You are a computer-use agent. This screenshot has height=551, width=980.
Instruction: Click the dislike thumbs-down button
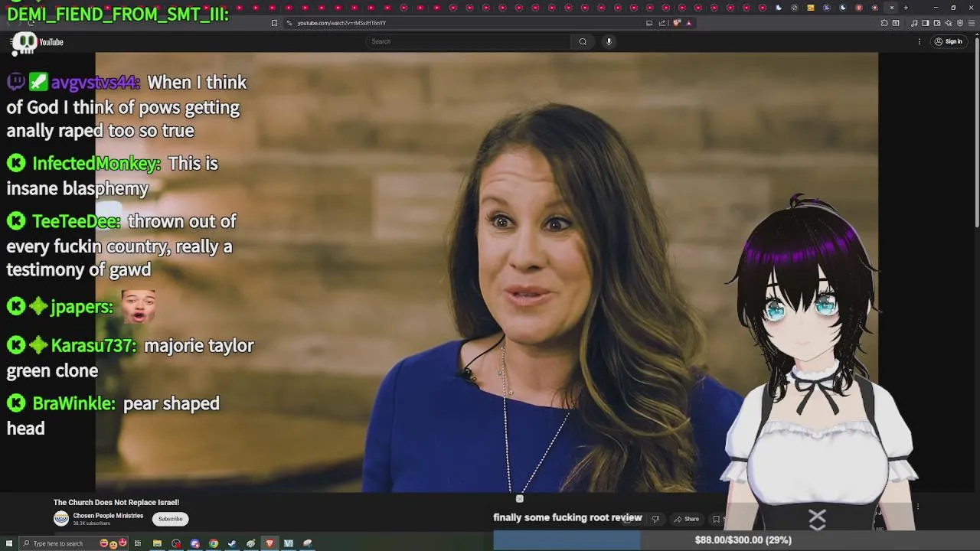point(655,519)
